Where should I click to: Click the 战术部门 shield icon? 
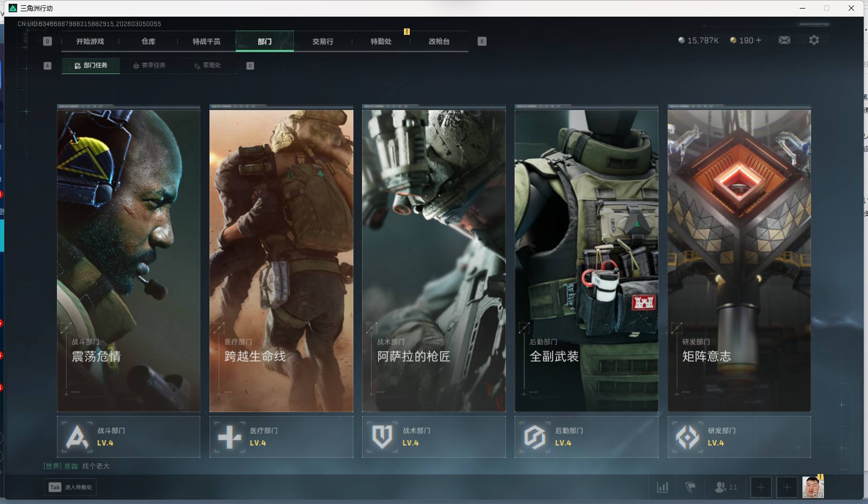382,437
